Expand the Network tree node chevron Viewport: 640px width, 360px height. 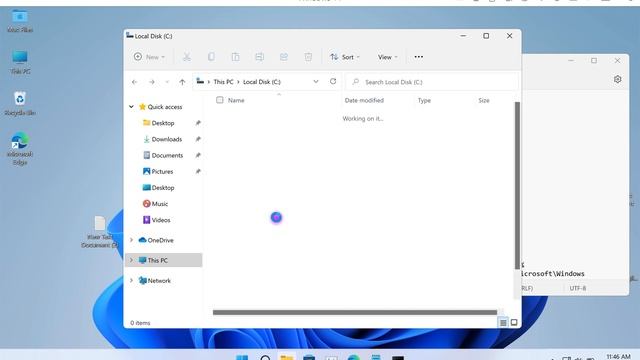pos(131,280)
